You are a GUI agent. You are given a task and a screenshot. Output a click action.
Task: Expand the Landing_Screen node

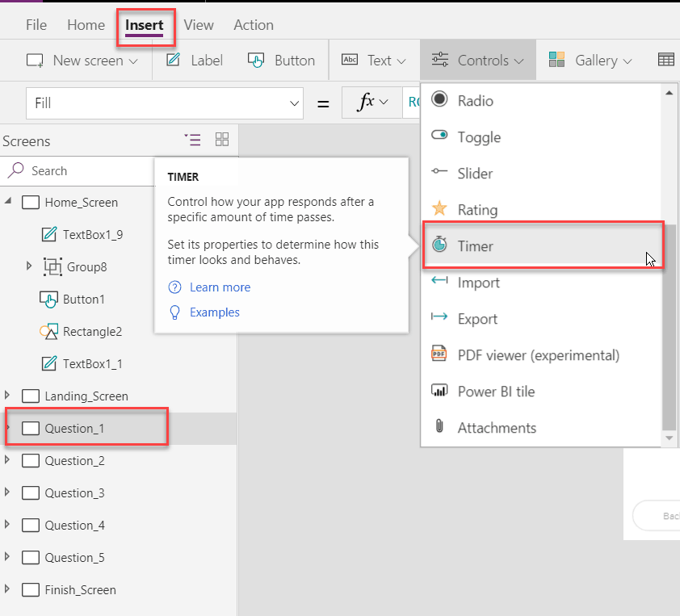click(7, 395)
